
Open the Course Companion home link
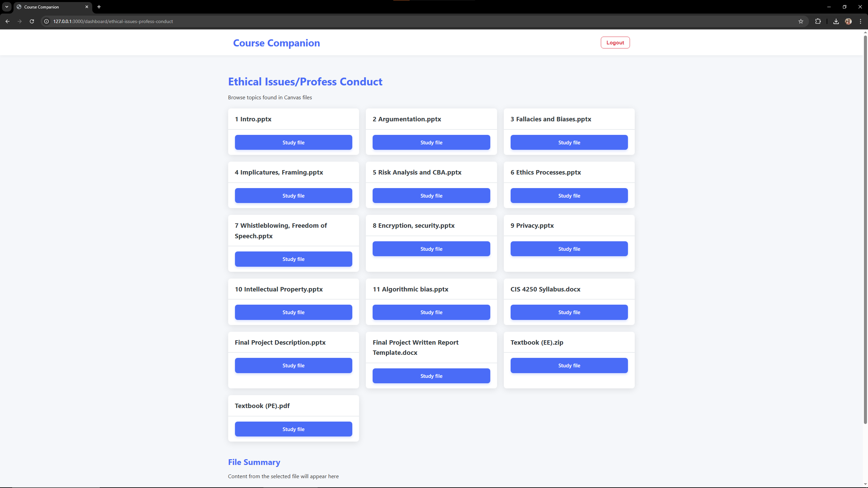pos(276,43)
